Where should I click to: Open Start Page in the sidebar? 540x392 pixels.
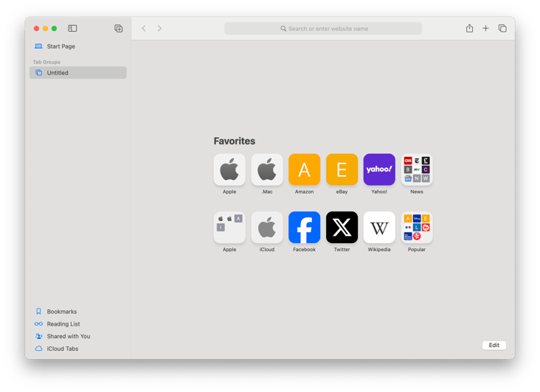(x=78, y=46)
